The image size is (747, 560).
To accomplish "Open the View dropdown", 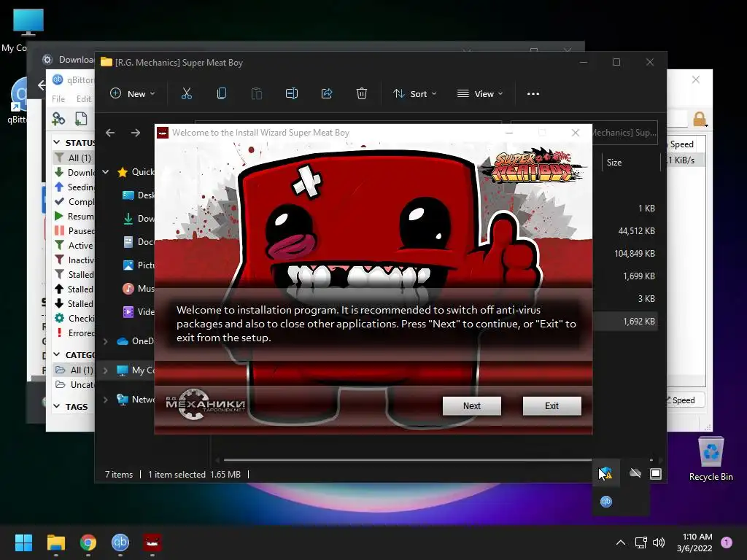I will point(480,94).
